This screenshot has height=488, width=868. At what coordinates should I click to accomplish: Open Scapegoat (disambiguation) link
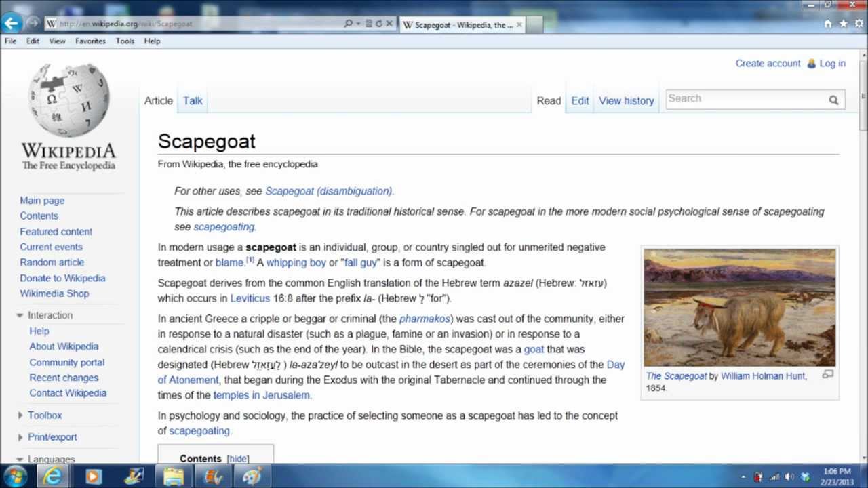[328, 191]
